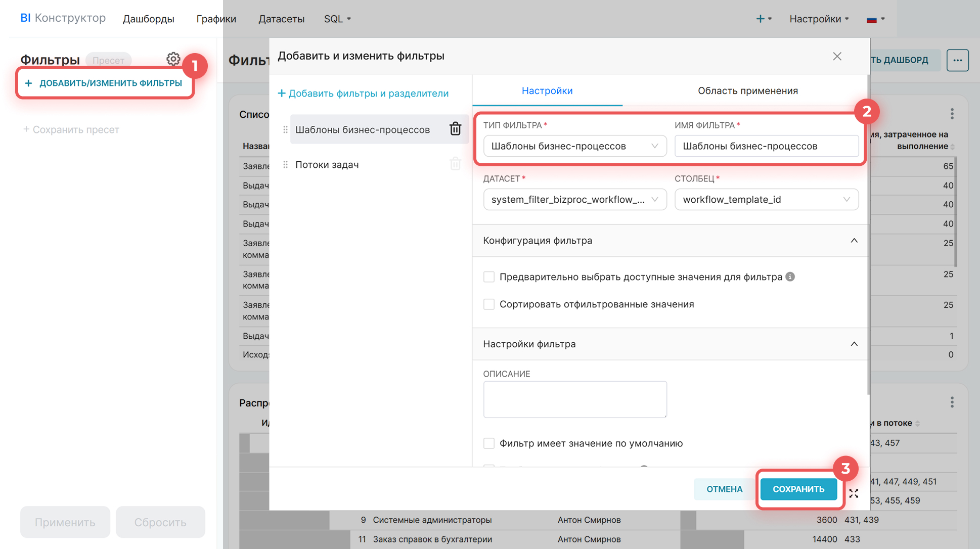This screenshot has height=549, width=980.
Task: Check Сортировать отфильтрованные значения option
Action: (489, 304)
